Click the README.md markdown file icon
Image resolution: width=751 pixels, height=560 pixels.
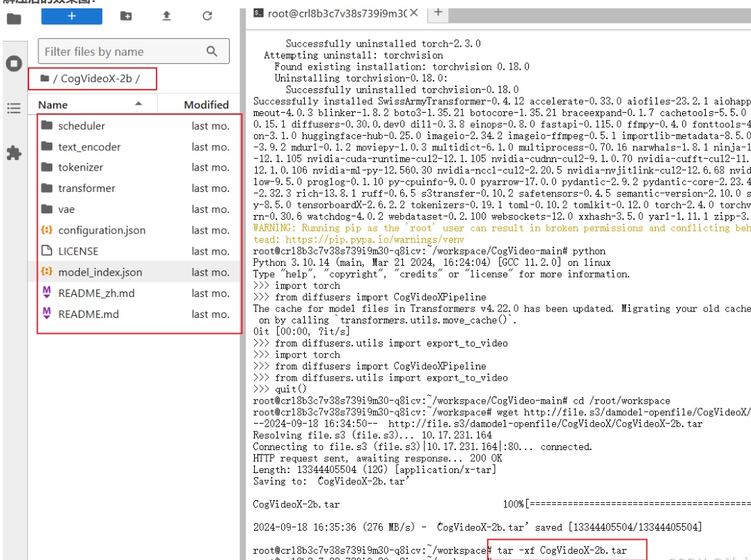[47, 314]
